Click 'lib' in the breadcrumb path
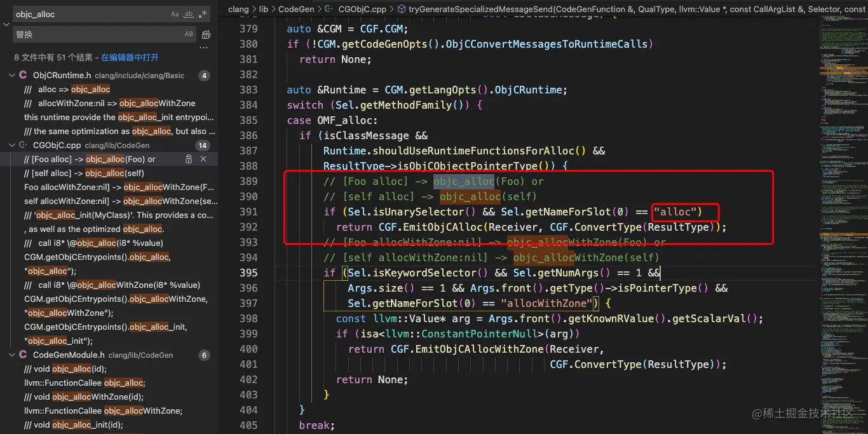The image size is (868, 434). click(x=264, y=9)
